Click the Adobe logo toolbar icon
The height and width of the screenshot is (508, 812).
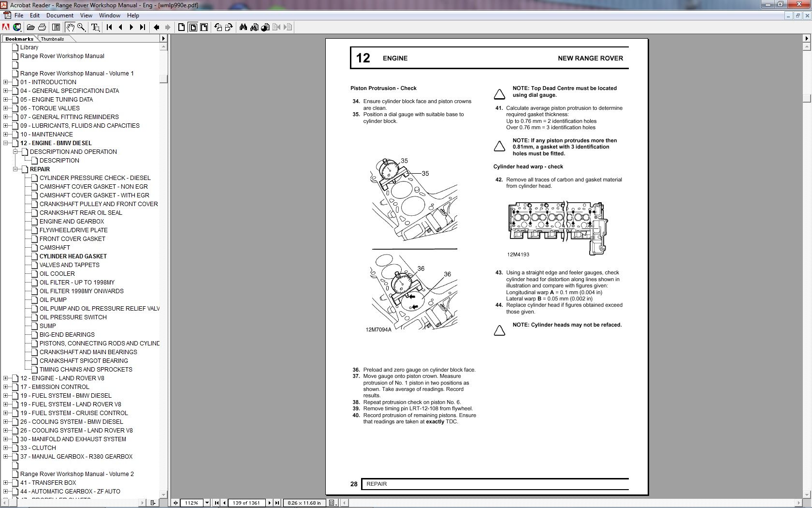6,27
